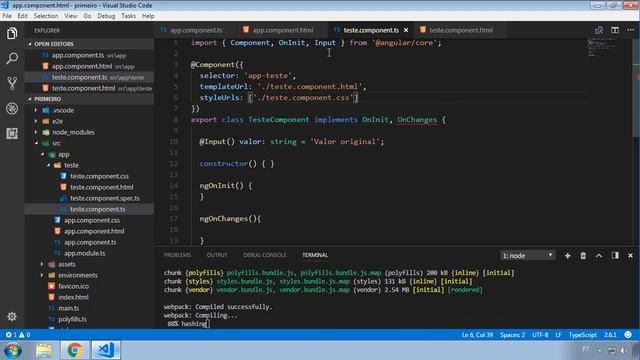Click the feedback smiley in status bar
The width and height of the screenshot is (640, 360).
point(628,335)
